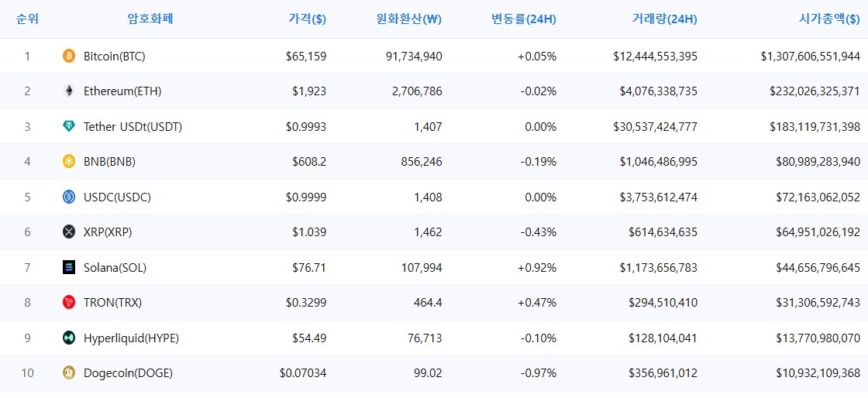Image resolution: width=868 pixels, height=398 pixels.
Task: Click the Bitcoin orange coin icon
Action: (69, 56)
